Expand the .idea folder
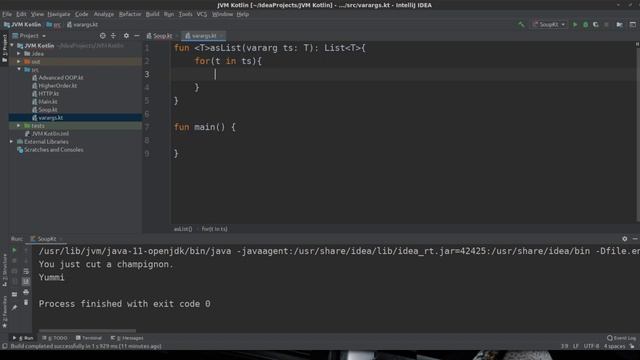The image size is (640, 360). click(x=19, y=53)
